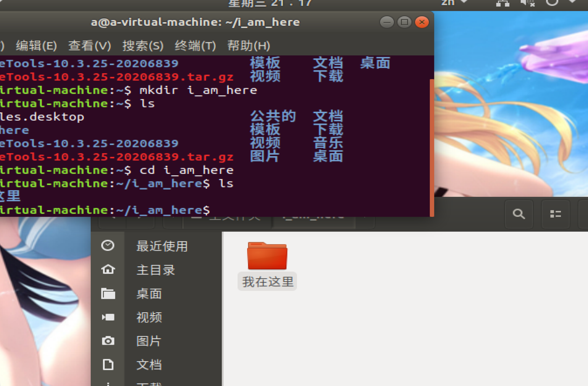Open the 视频 sidebar location
The image size is (588, 386).
coord(149,317)
